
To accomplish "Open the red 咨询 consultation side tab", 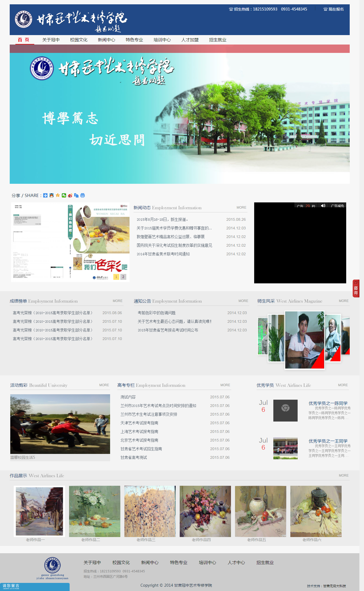I will tap(356, 288).
